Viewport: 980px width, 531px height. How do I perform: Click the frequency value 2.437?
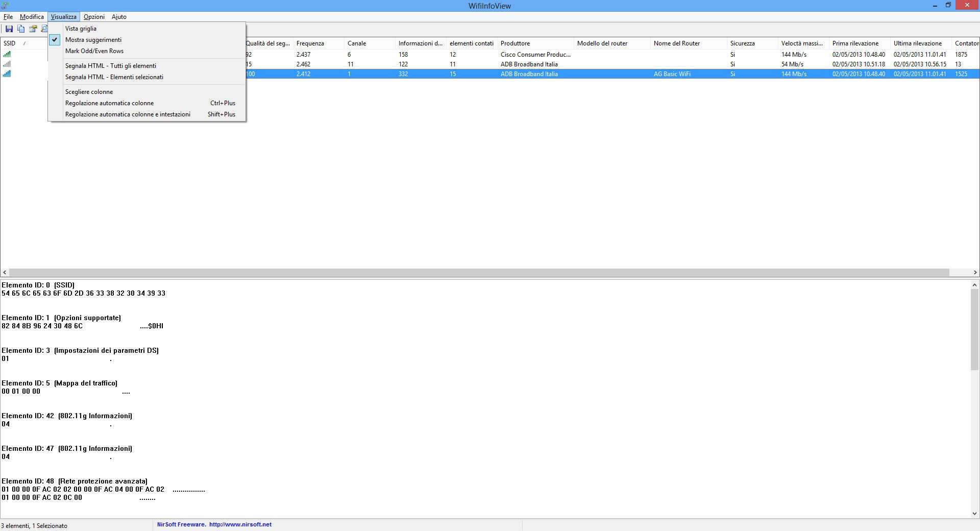click(303, 55)
